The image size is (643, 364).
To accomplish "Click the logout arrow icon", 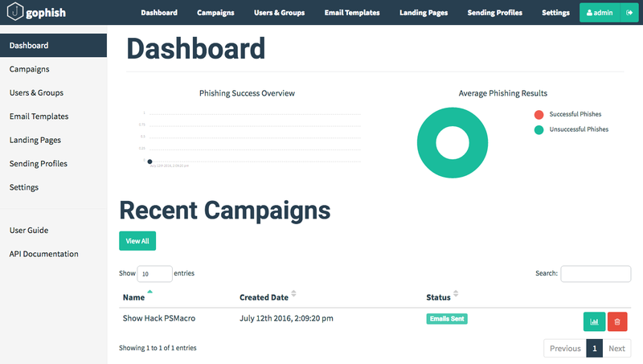I will [629, 13].
